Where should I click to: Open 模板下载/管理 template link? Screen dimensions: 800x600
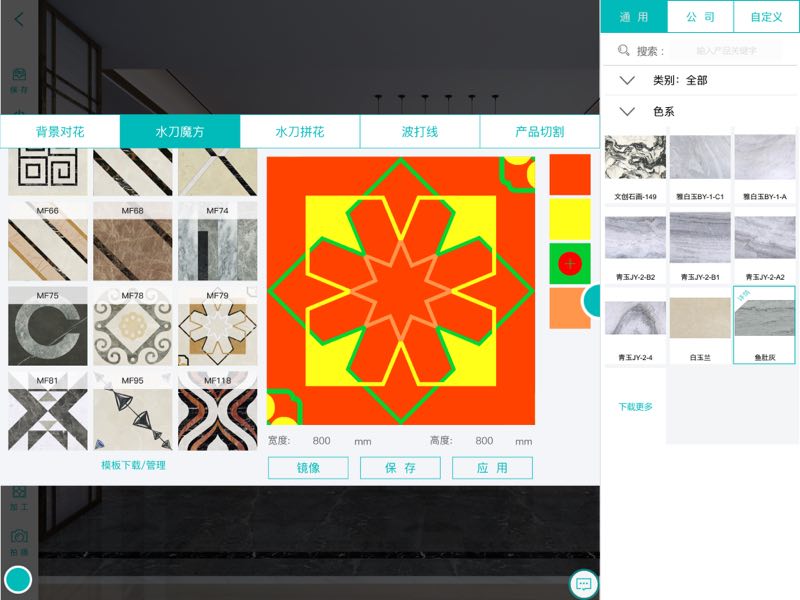(x=133, y=465)
